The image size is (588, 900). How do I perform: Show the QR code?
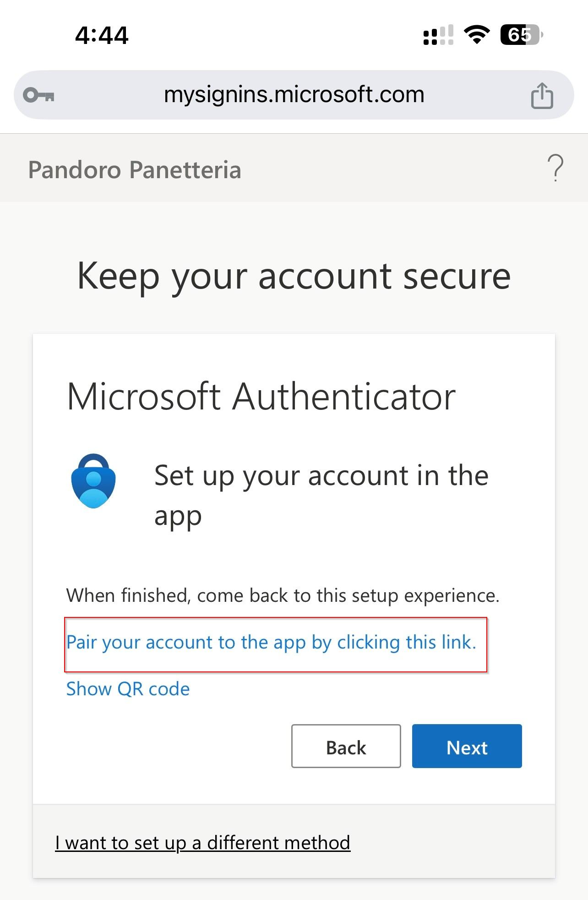pos(128,689)
